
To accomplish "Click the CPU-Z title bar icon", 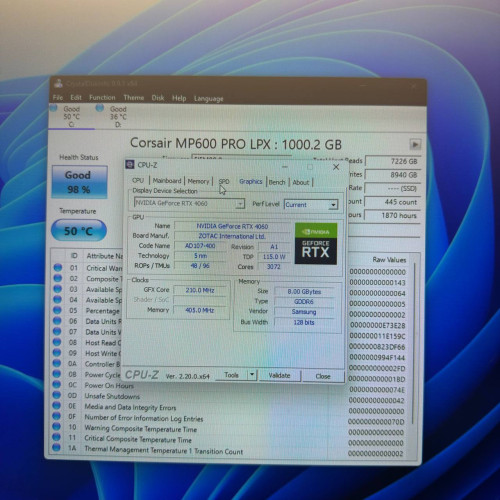I will (x=130, y=164).
